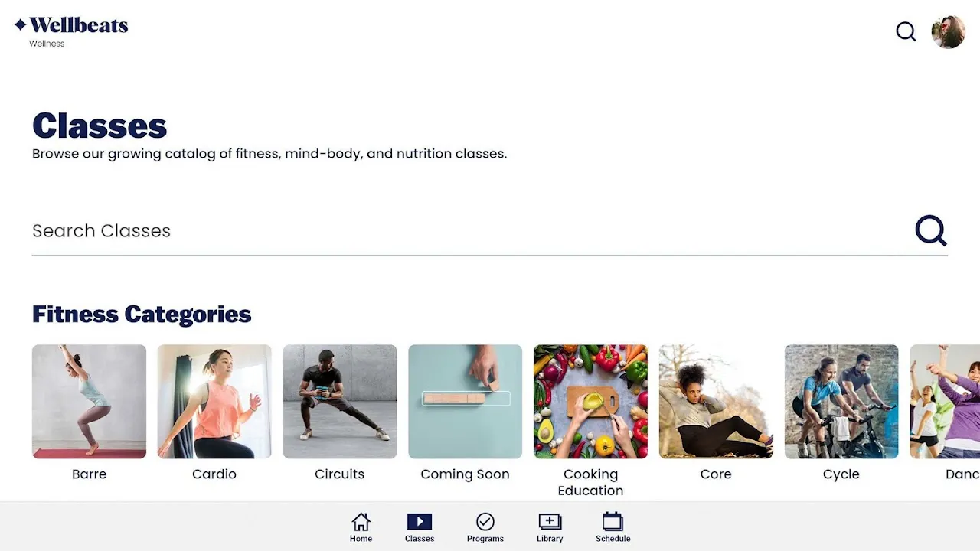Open the Home tab icon

(x=361, y=522)
